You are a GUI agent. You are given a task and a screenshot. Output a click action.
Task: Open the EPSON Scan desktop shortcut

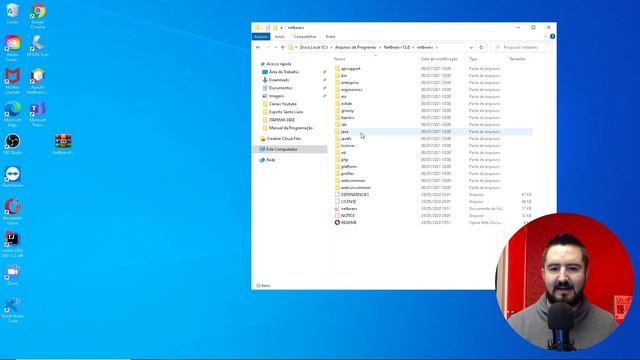point(38,46)
